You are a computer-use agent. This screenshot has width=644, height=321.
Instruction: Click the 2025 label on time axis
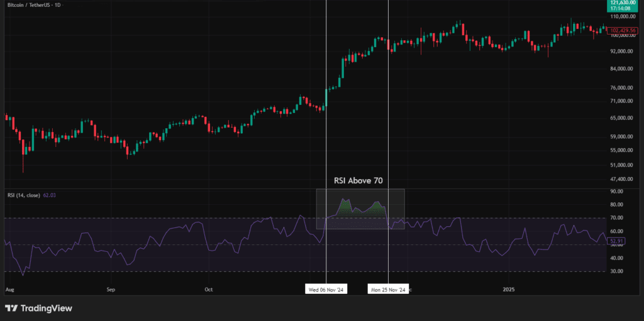click(x=509, y=290)
